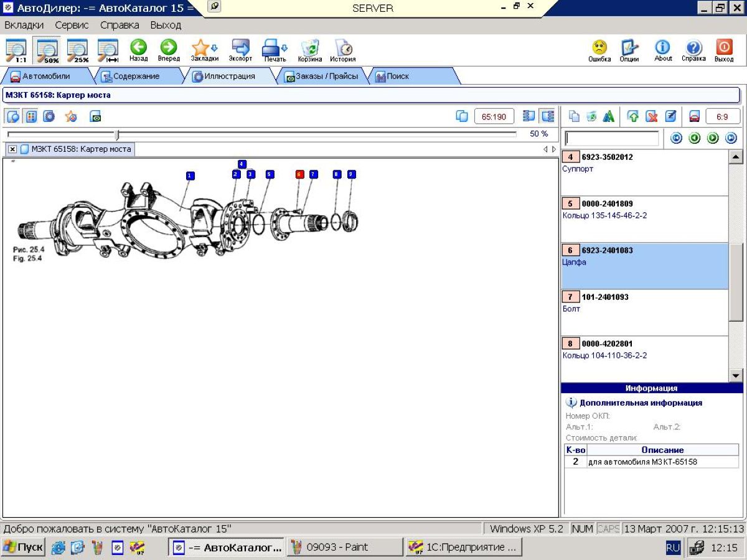Close the МЗКТ 65158 illustration document tab
Image resolution: width=747 pixels, height=560 pixels.
12,149
